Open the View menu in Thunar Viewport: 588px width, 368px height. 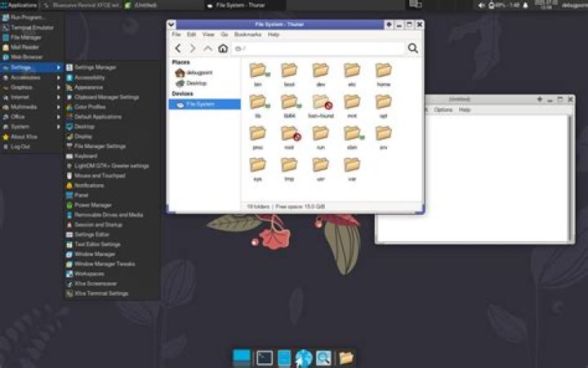208,34
